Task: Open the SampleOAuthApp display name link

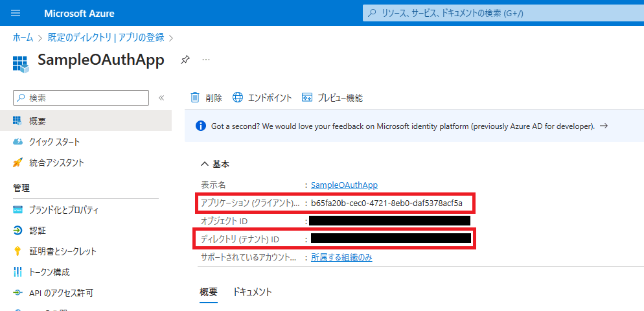Action: click(344, 185)
